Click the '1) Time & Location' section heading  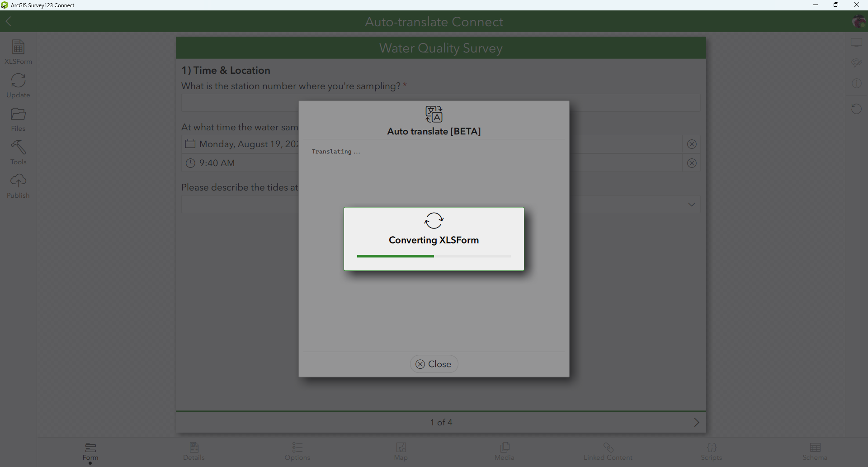[x=226, y=71]
